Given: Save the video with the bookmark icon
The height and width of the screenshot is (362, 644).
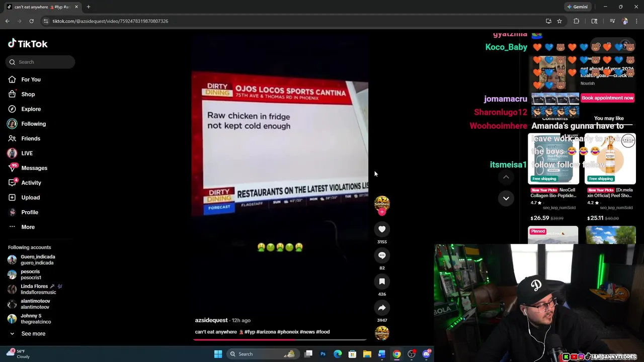Looking at the screenshot, I should point(382,282).
